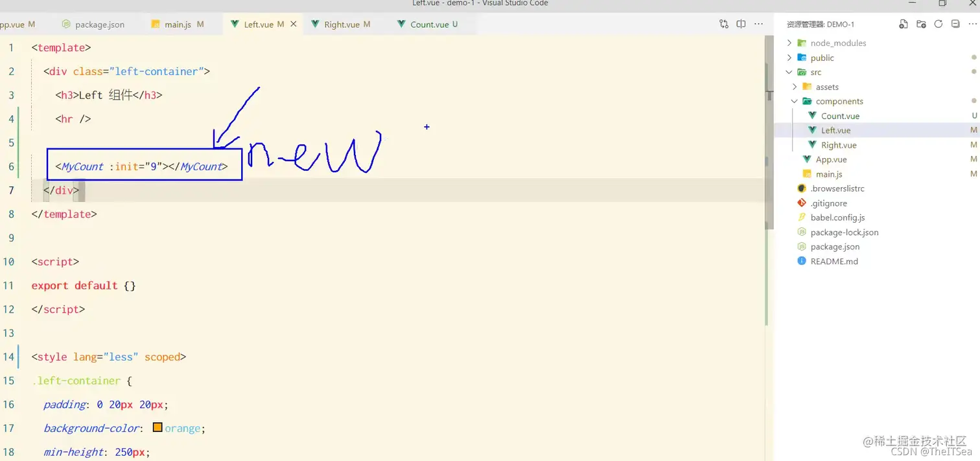Collapse the components folder
Screen dimensions: 980x461
pos(795,101)
